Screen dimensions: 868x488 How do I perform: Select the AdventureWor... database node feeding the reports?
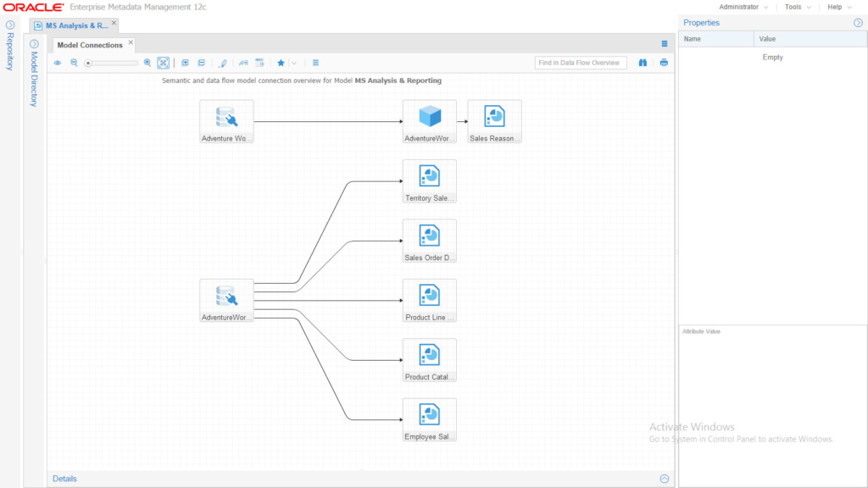click(x=227, y=301)
